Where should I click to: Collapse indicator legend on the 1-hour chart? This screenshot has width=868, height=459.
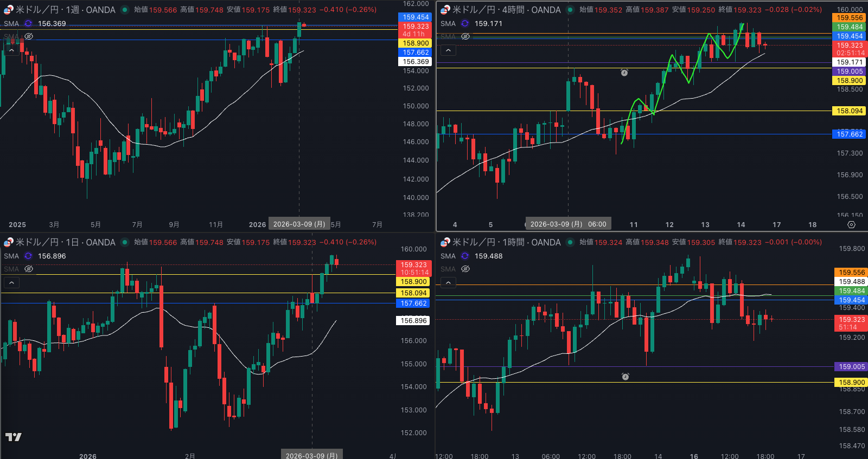pos(448,282)
